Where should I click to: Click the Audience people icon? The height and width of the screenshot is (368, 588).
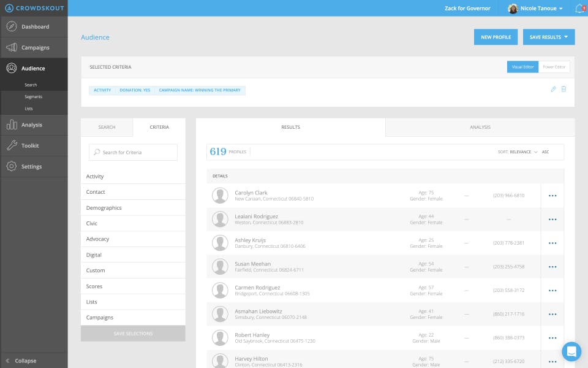point(12,68)
